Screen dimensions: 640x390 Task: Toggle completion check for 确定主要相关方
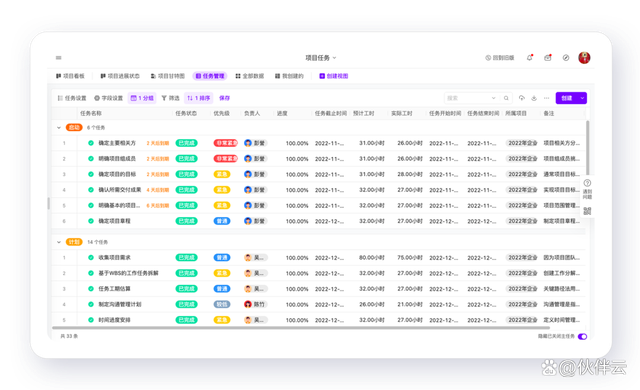[x=91, y=143]
